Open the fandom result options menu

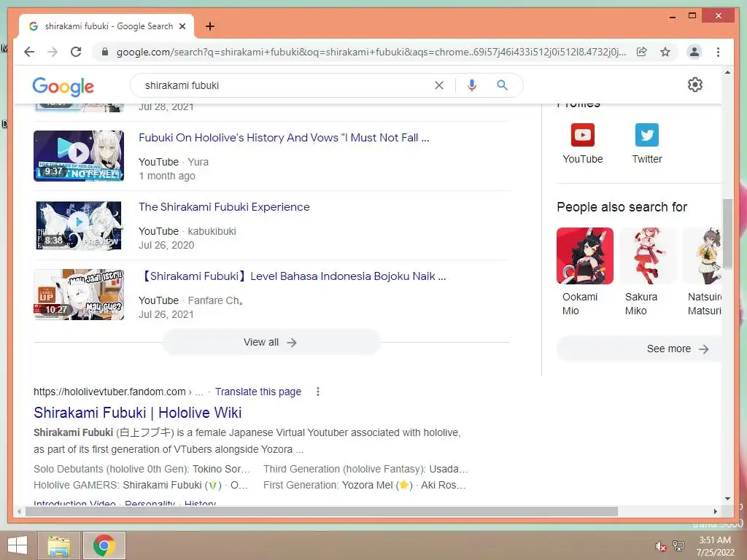(x=318, y=392)
